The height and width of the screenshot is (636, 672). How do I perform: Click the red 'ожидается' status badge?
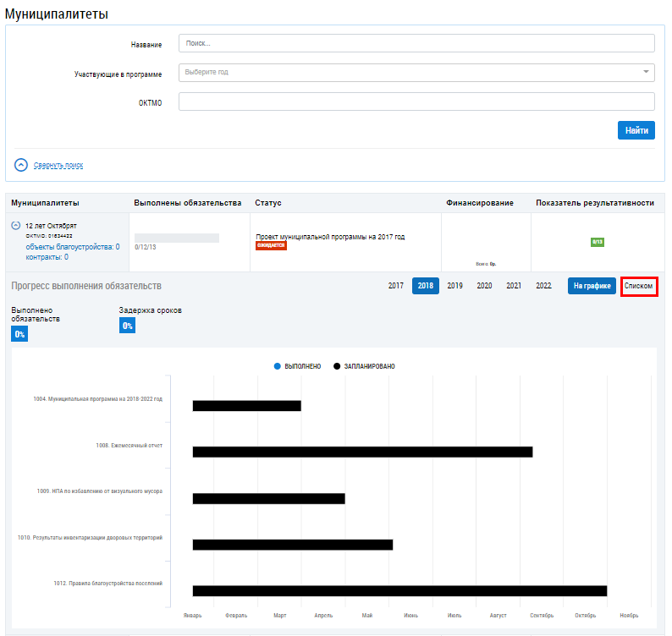pos(271,245)
